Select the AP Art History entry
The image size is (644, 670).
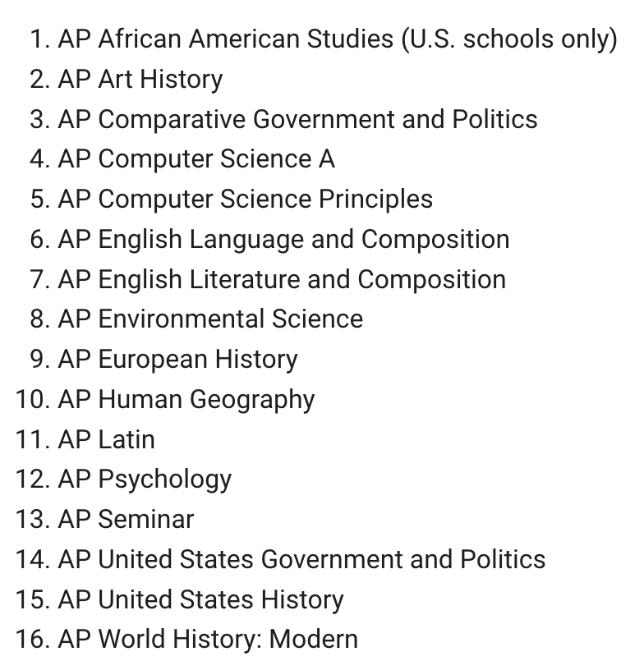(140, 80)
